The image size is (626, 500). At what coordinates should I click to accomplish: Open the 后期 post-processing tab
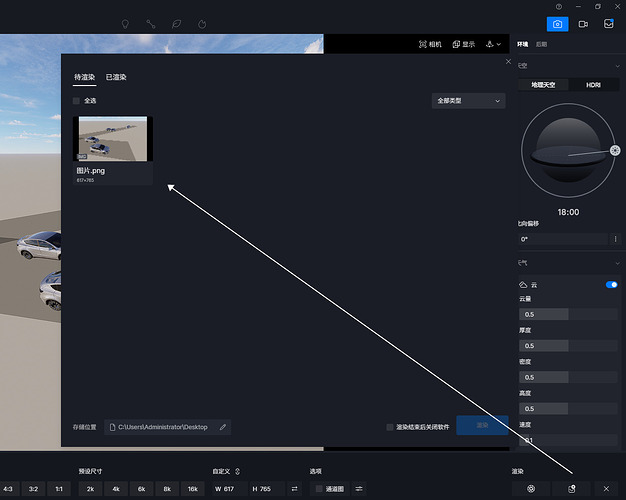542,45
